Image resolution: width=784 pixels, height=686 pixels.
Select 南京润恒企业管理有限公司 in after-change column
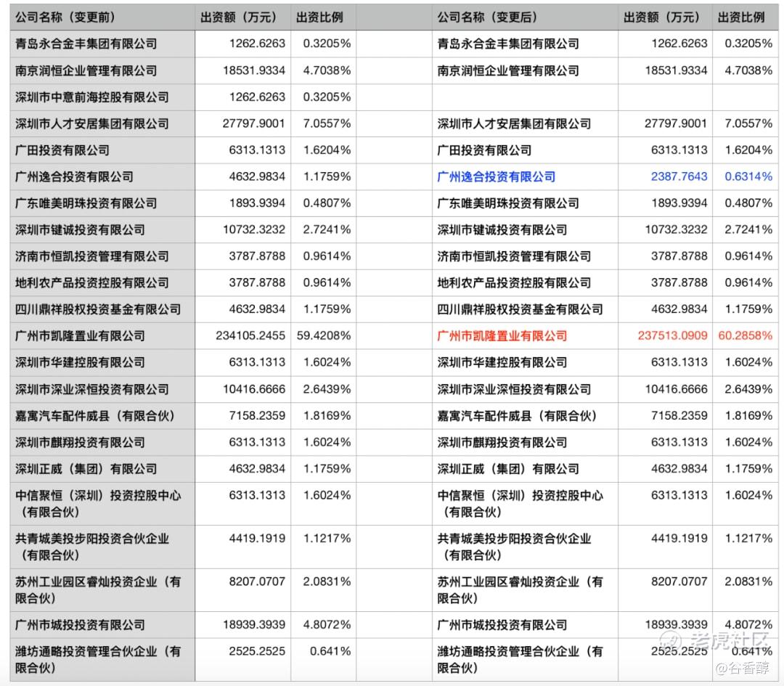point(508,70)
